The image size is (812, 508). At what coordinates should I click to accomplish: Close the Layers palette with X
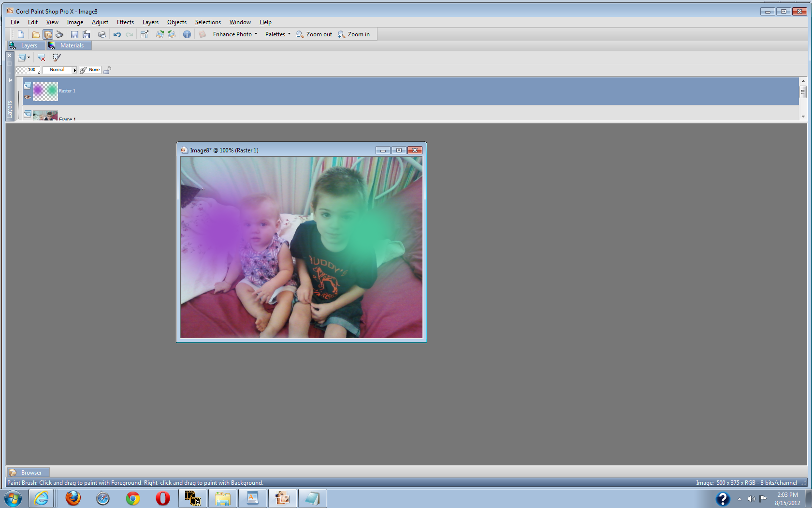9,56
